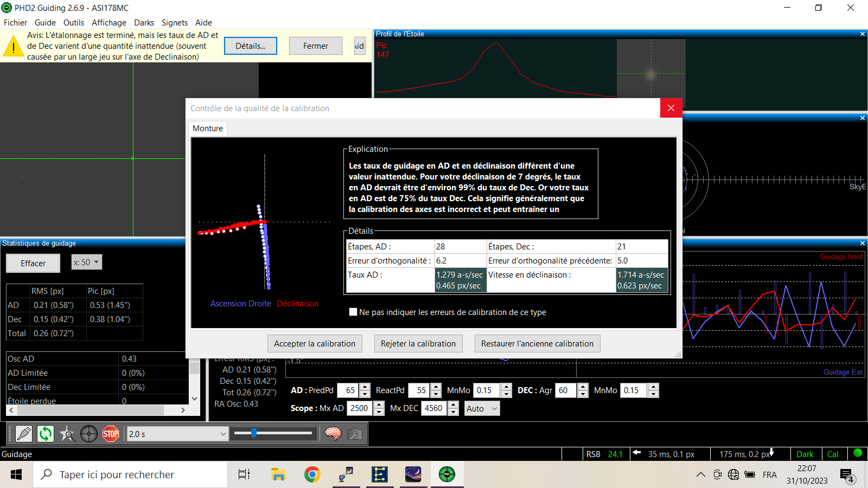Screen dimensions: 868x488
Task: Click Restaurer l'ancienne calibration
Action: (537, 344)
